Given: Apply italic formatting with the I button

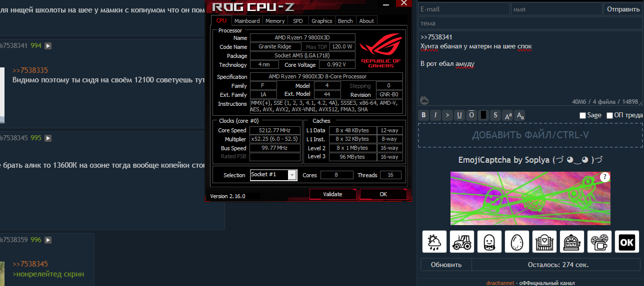Looking at the screenshot, I should tap(435, 115).
